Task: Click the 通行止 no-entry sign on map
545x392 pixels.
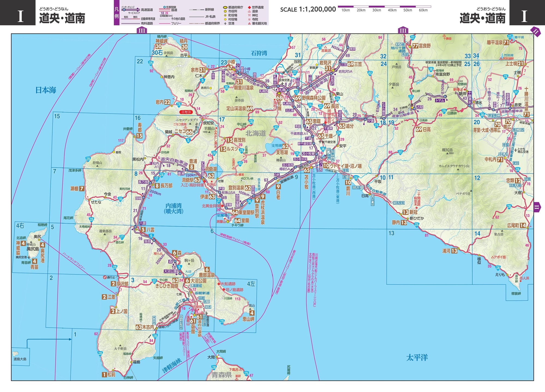Action: [105, 277]
